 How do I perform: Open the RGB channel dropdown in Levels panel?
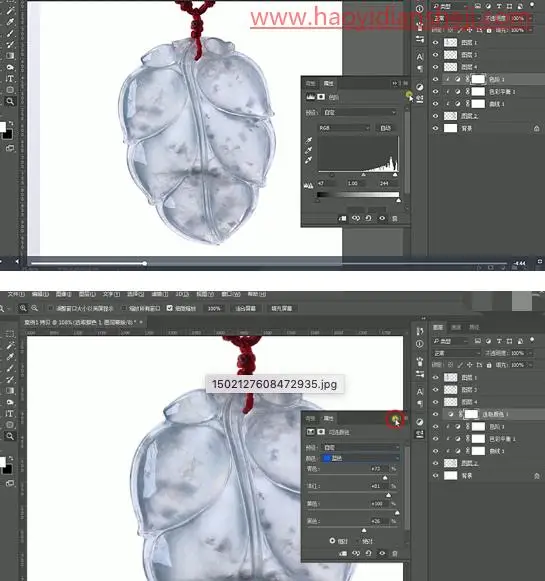pyautogui.click(x=344, y=128)
